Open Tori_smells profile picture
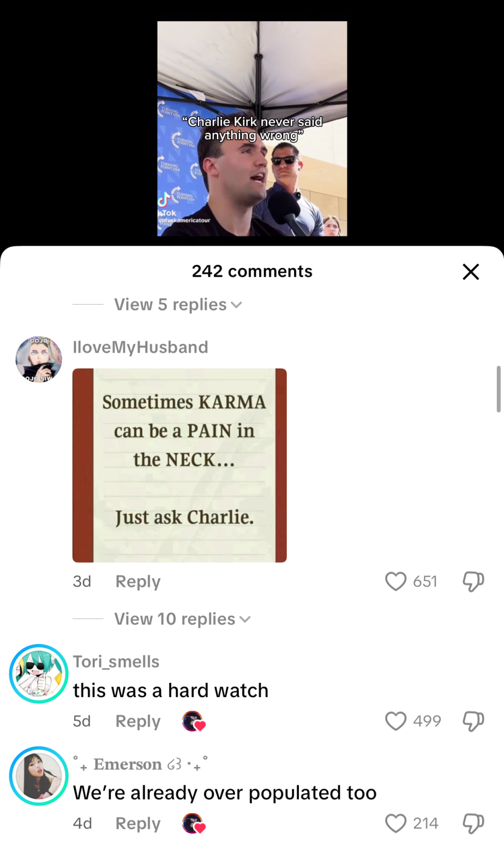 tap(39, 674)
